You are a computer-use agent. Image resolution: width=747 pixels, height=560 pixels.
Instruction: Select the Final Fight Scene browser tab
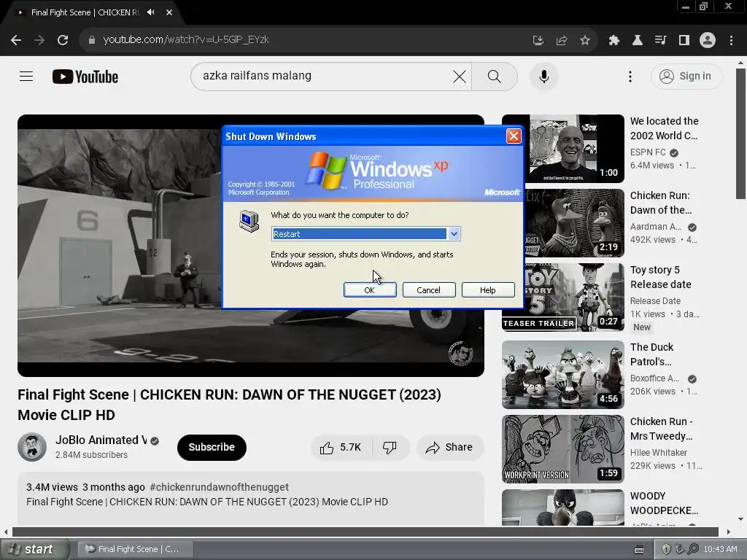pos(85,12)
